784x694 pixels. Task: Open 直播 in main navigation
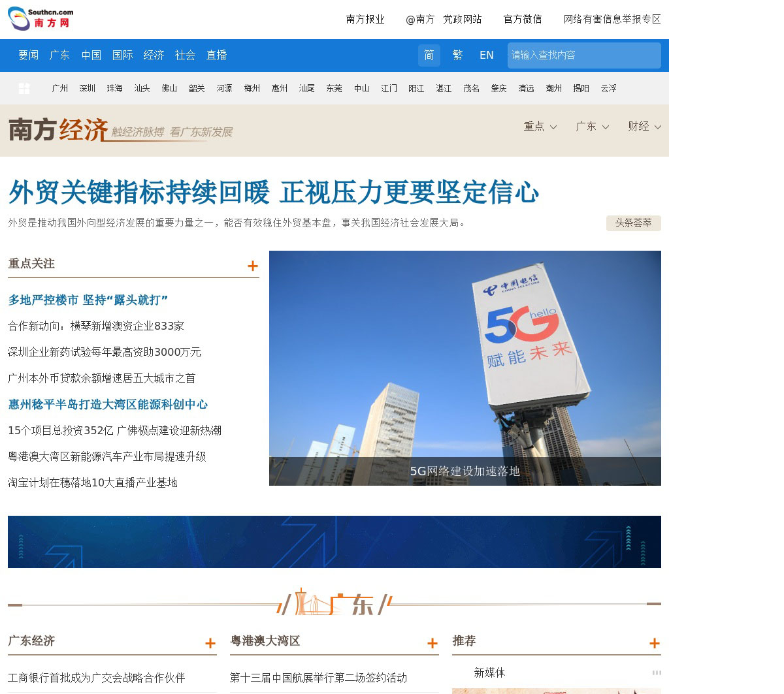[x=217, y=55]
